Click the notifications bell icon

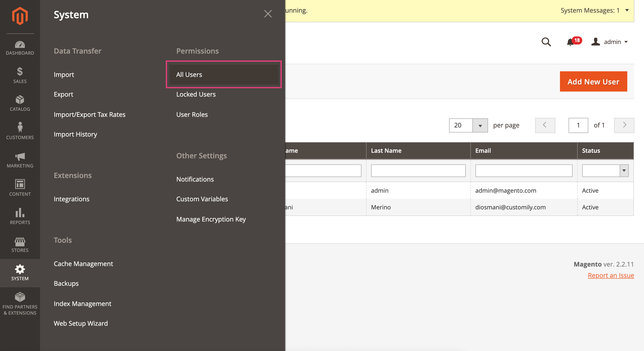tap(571, 42)
